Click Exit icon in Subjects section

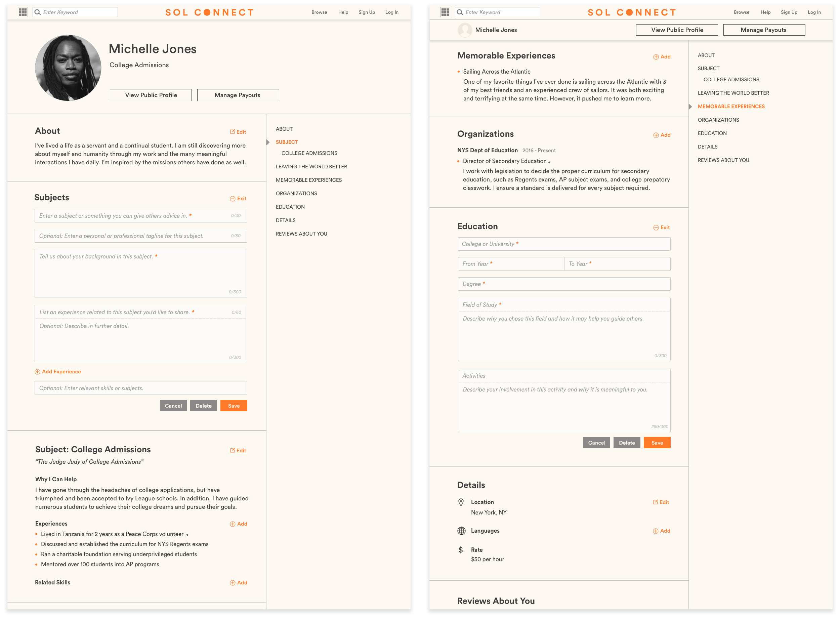pyautogui.click(x=232, y=199)
